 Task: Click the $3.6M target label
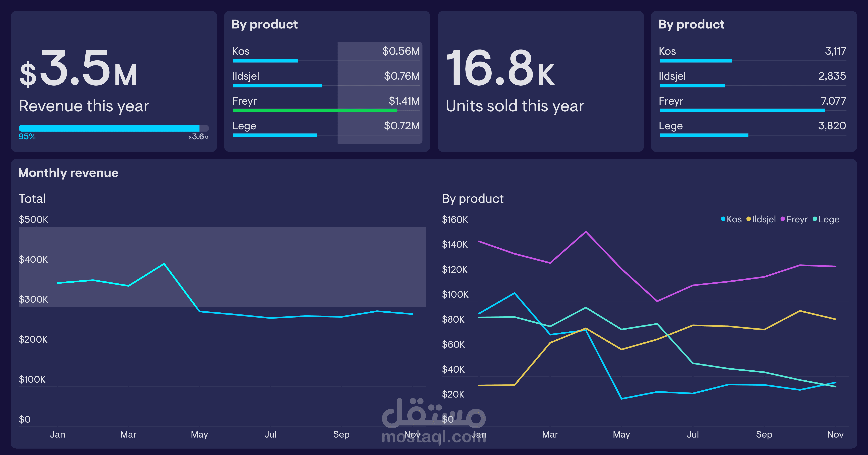click(x=199, y=137)
